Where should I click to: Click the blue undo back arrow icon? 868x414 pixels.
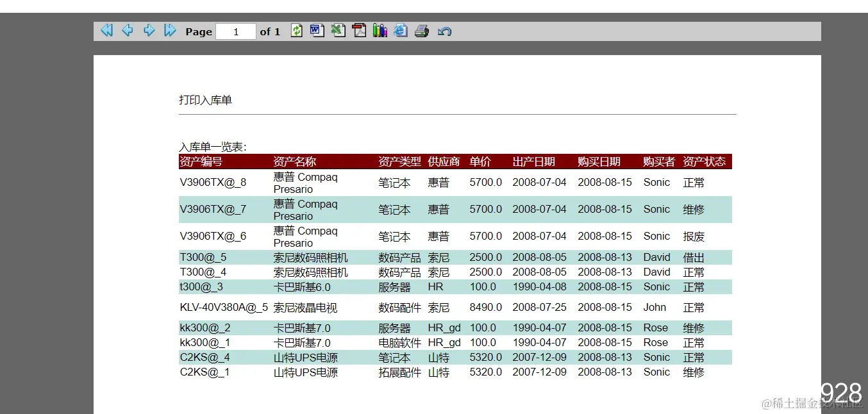[x=444, y=31]
